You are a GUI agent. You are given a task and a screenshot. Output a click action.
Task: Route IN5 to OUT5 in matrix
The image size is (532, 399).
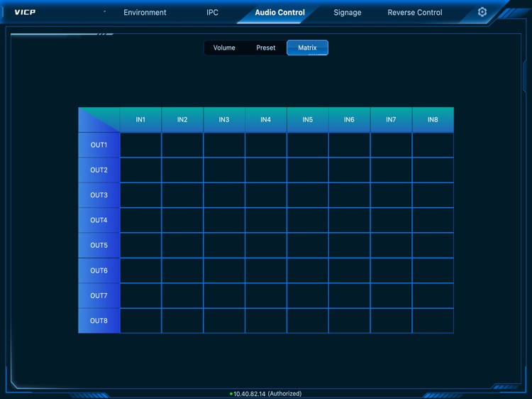308,246
